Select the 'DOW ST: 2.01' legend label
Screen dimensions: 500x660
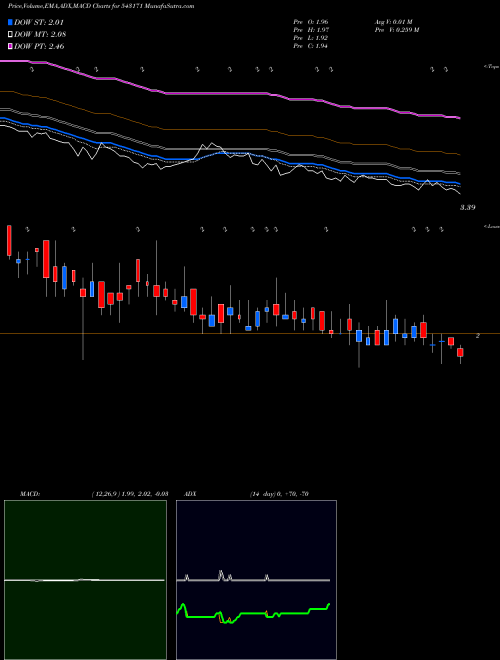coord(39,22)
